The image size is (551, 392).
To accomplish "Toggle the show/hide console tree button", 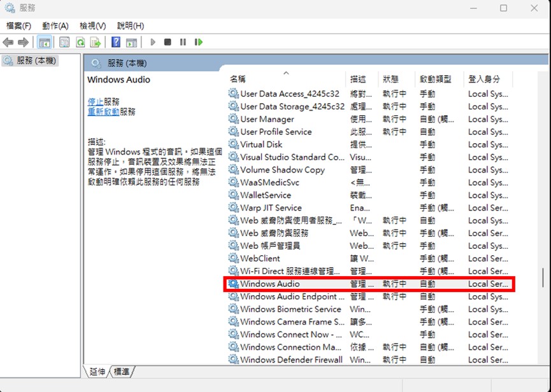I will (x=45, y=42).
